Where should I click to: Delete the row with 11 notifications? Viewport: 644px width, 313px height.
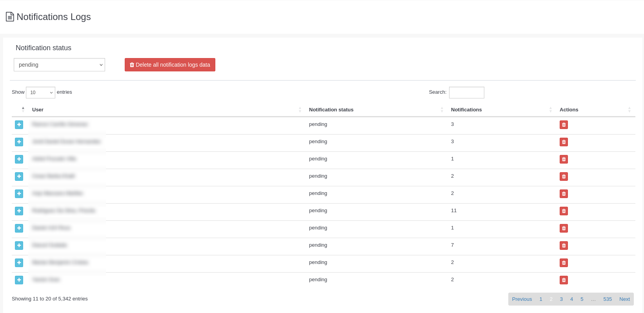coord(564,211)
